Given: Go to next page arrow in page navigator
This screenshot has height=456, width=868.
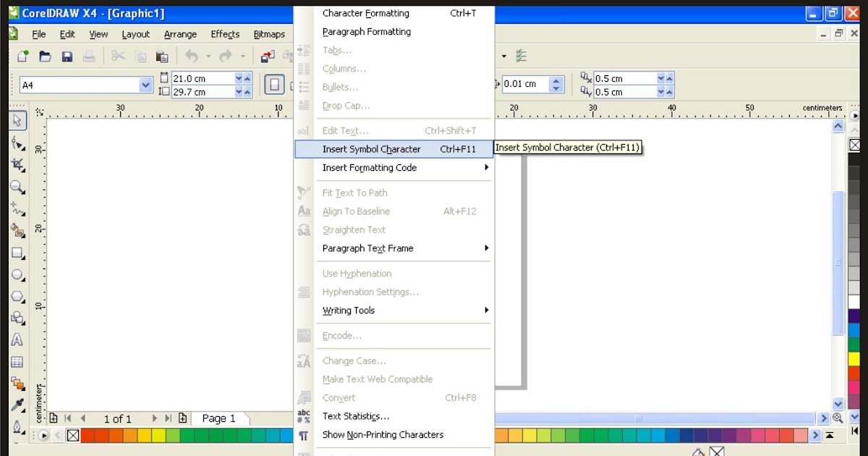Looking at the screenshot, I should click(155, 418).
